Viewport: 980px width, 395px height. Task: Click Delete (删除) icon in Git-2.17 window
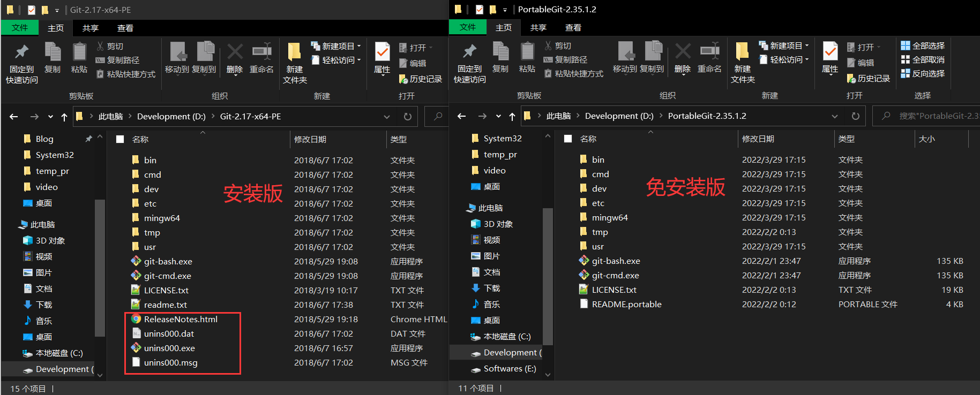coord(235,58)
